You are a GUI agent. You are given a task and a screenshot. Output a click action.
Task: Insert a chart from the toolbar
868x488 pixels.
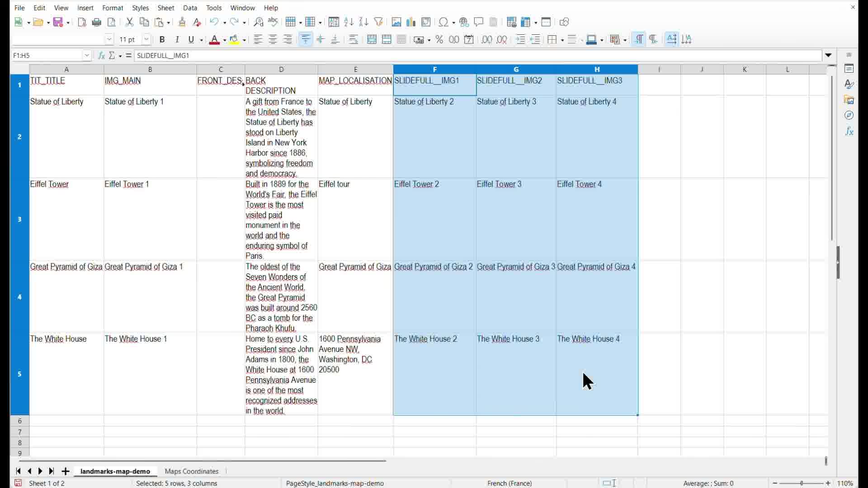pos(411,22)
